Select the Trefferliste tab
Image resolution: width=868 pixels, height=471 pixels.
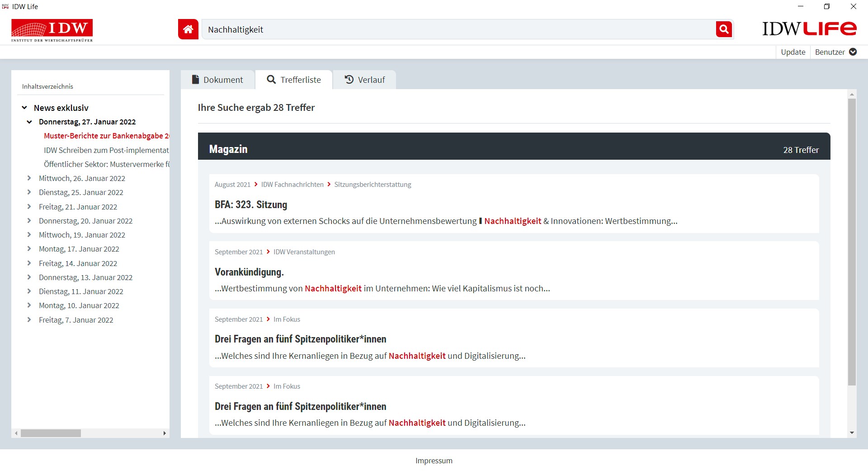pos(294,80)
